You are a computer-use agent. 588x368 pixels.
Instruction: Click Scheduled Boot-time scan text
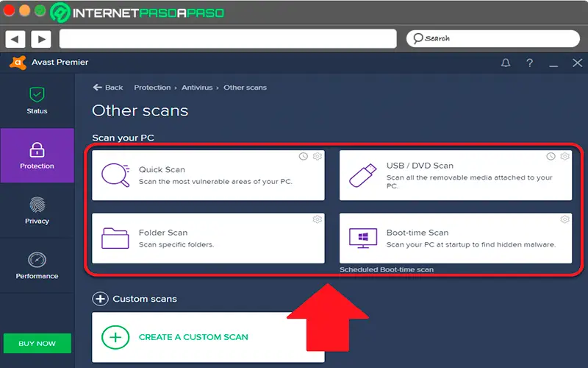click(x=387, y=269)
